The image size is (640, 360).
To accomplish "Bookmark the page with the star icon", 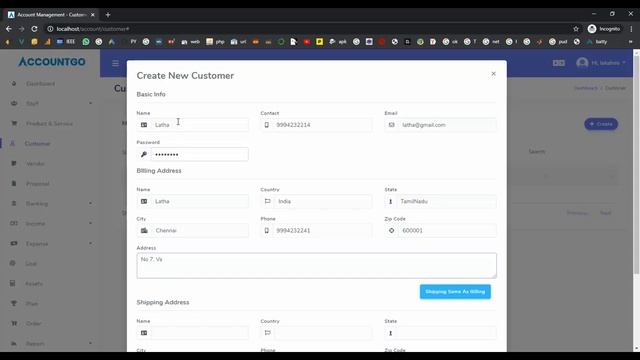I will click(576, 29).
